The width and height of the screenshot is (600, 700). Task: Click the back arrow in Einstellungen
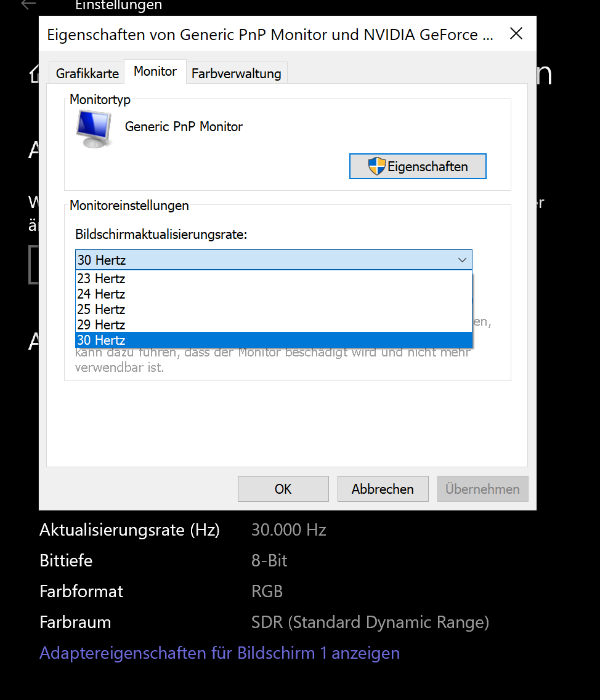[28, 4]
